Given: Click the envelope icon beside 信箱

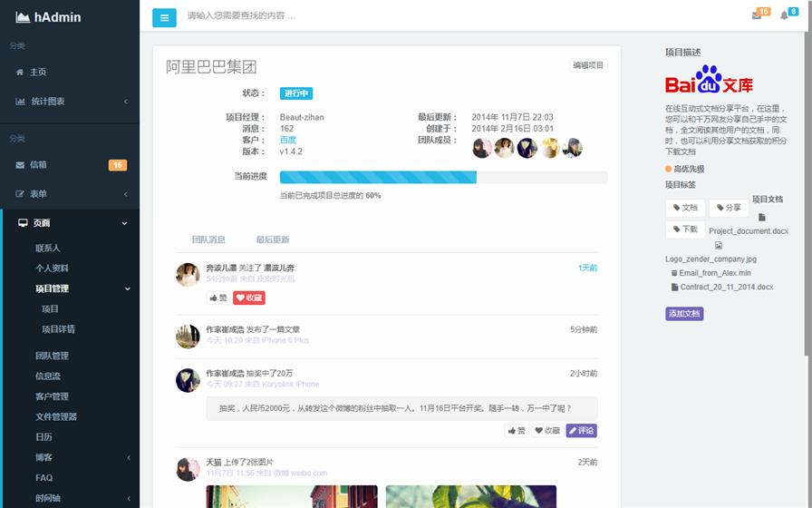Looking at the screenshot, I should pos(20,165).
